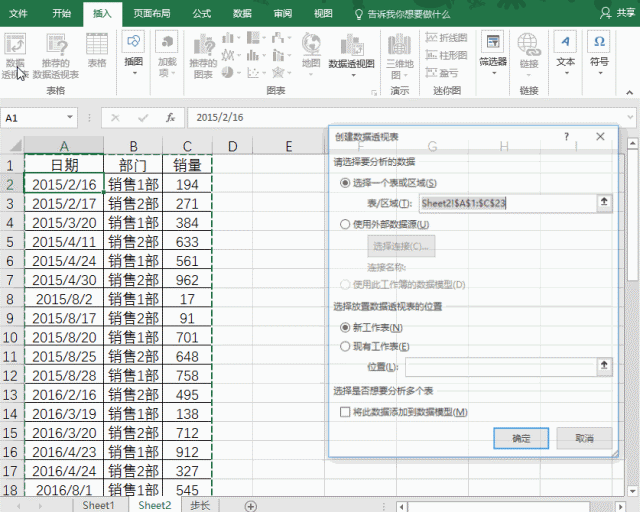Image resolution: width=640 pixels, height=512 pixels.
Task: Click the 数据透视表 PivotTable icon
Action: [x=15, y=53]
